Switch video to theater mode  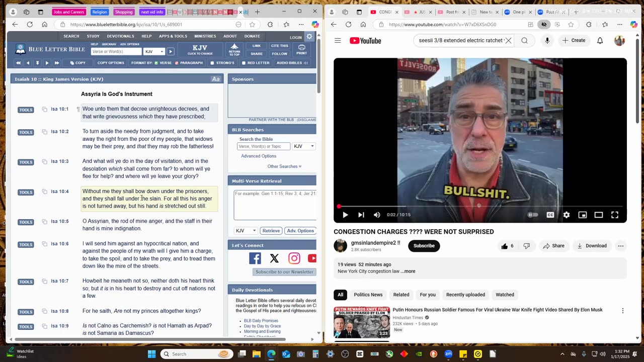point(598,215)
